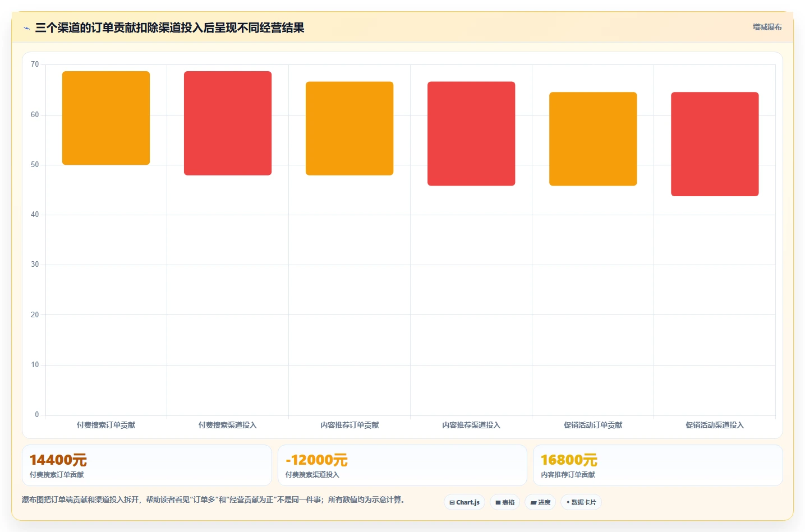The height and width of the screenshot is (532, 805).
Task: Click the footnote text starting 瀑布图把订单端贡献
Action: tap(213, 499)
